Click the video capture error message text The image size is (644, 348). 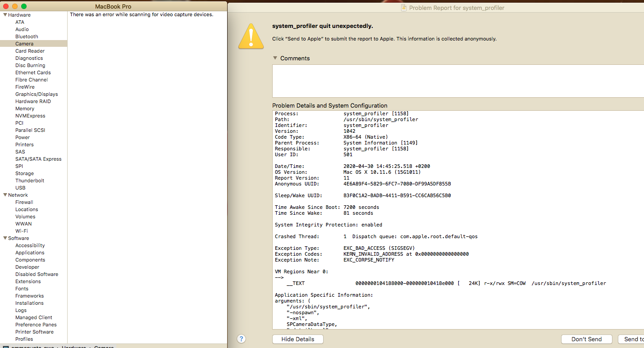pyautogui.click(x=142, y=14)
